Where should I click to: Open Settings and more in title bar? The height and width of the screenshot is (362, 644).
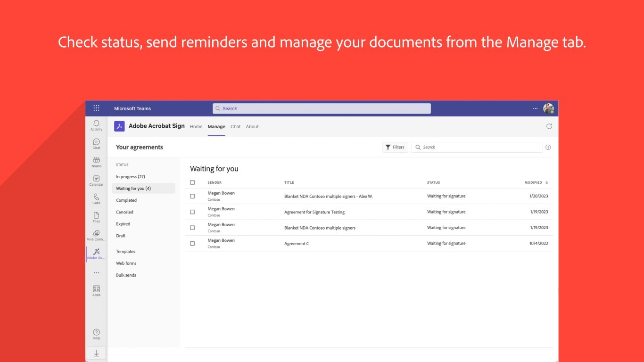coord(535,108)
